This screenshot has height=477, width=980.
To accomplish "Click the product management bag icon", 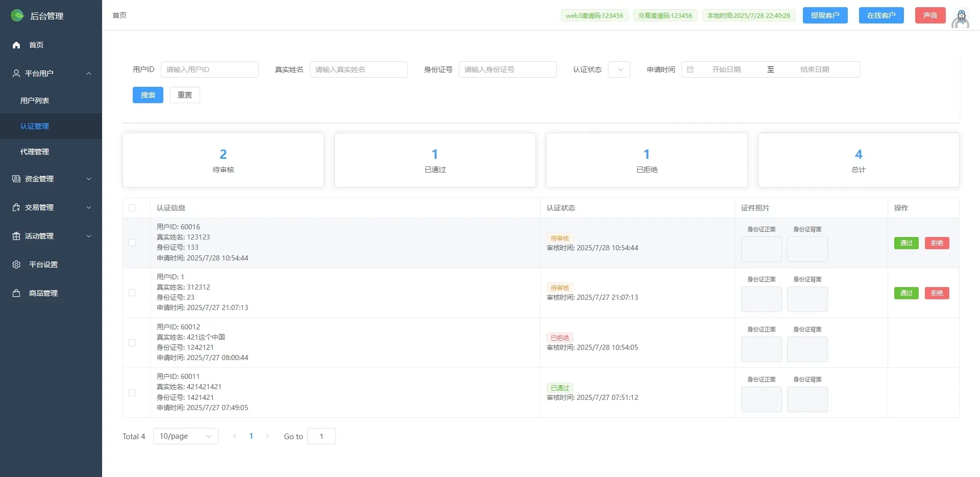I will coord(16,293).
